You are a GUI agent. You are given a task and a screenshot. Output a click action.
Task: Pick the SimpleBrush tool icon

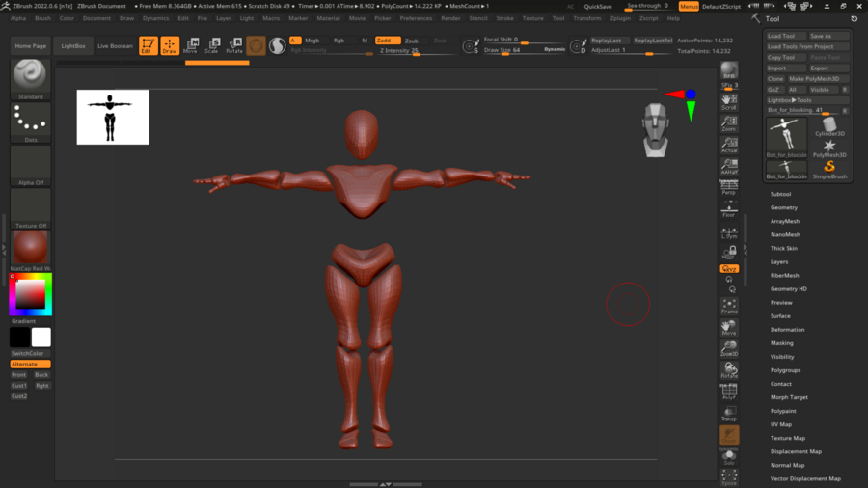[829, 169]
